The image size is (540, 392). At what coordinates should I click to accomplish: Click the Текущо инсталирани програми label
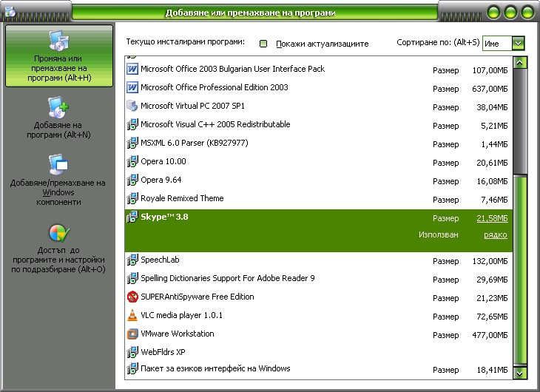click(185, 42)
